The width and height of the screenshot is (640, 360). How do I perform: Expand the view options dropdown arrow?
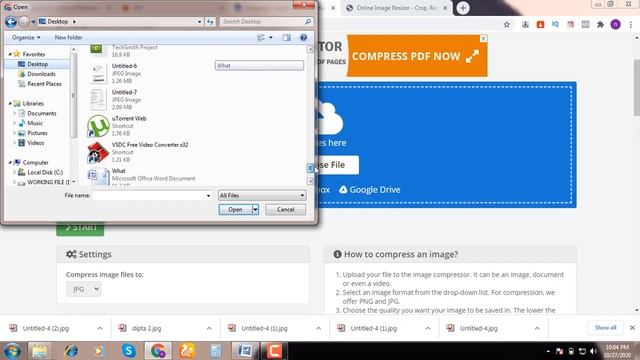[271, 38]
